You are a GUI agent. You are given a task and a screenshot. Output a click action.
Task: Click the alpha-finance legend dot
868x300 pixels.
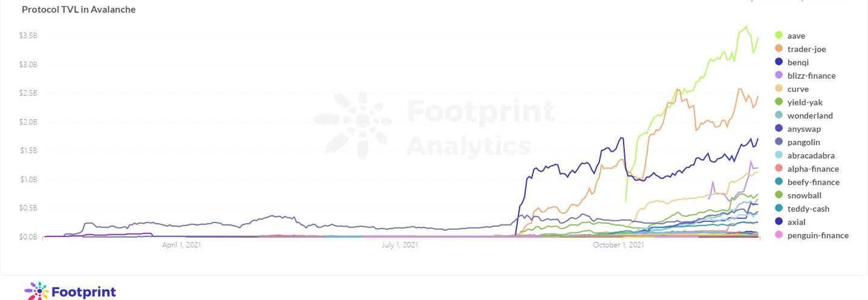point(778,169)
